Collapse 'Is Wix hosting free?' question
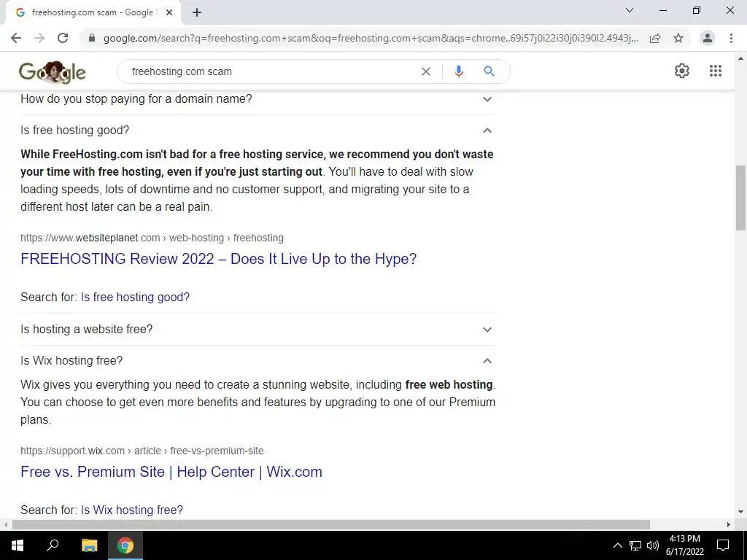Image resolution: width=747 pixels, height=560 pixels. click(258, 361)
